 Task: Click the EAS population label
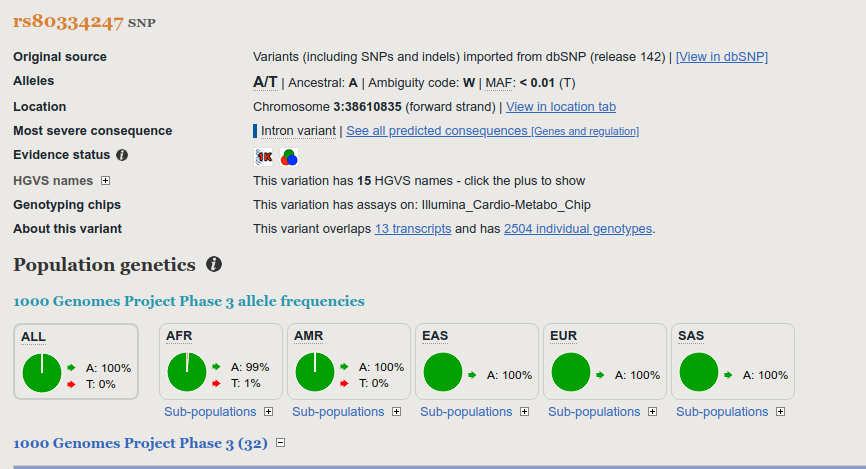pyautogui.click(x=435, y=336)
